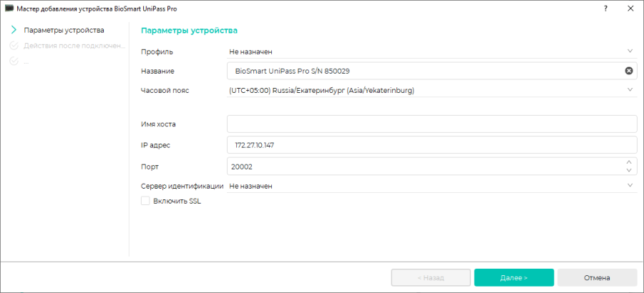
Task: Click into the IP адрес field
Action: click(431, 145)
